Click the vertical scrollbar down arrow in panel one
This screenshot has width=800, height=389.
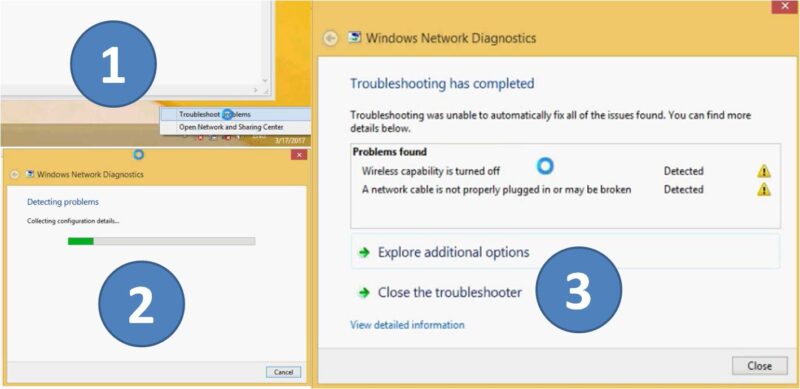pos(265,81)
